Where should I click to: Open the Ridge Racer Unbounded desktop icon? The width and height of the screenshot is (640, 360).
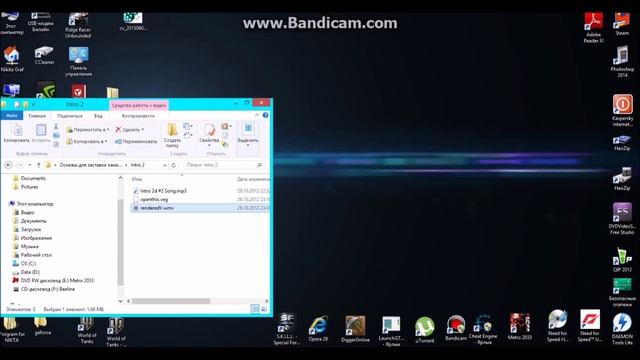78,25
